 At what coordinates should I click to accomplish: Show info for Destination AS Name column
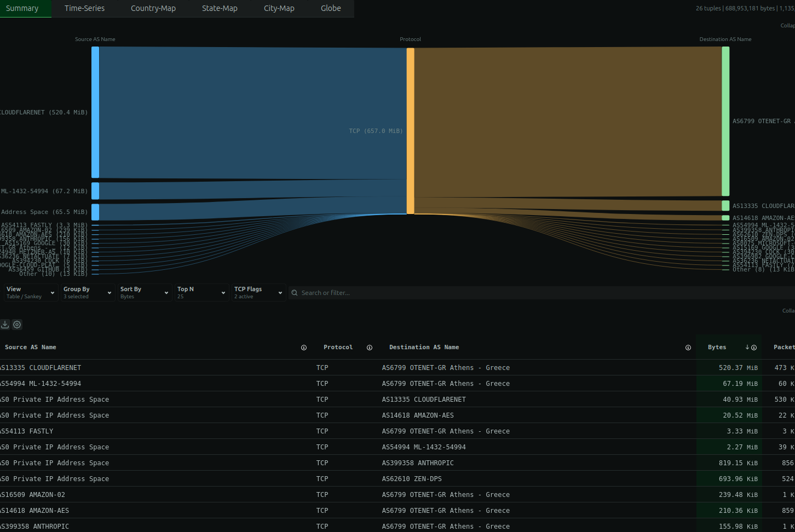click(688, 348)
